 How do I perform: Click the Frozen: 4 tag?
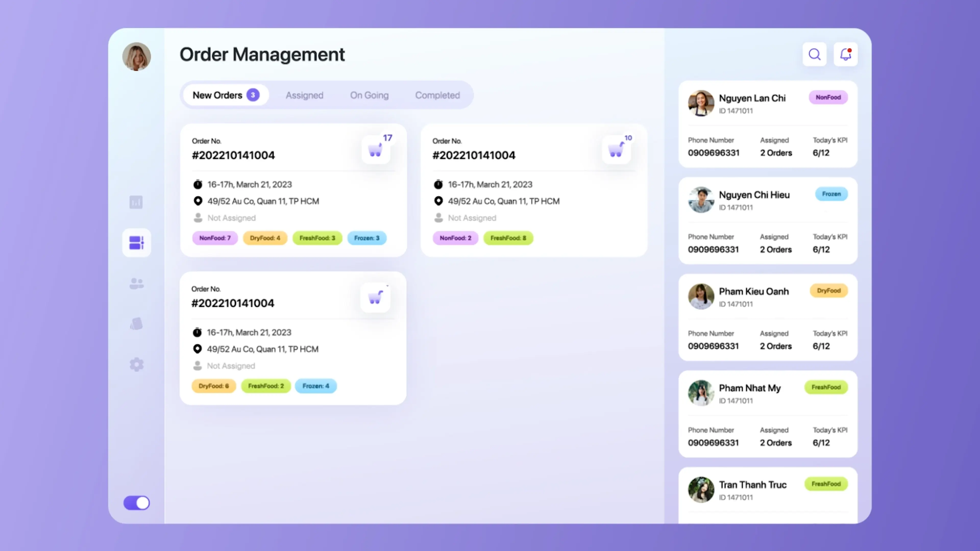(x=316, y=386)
